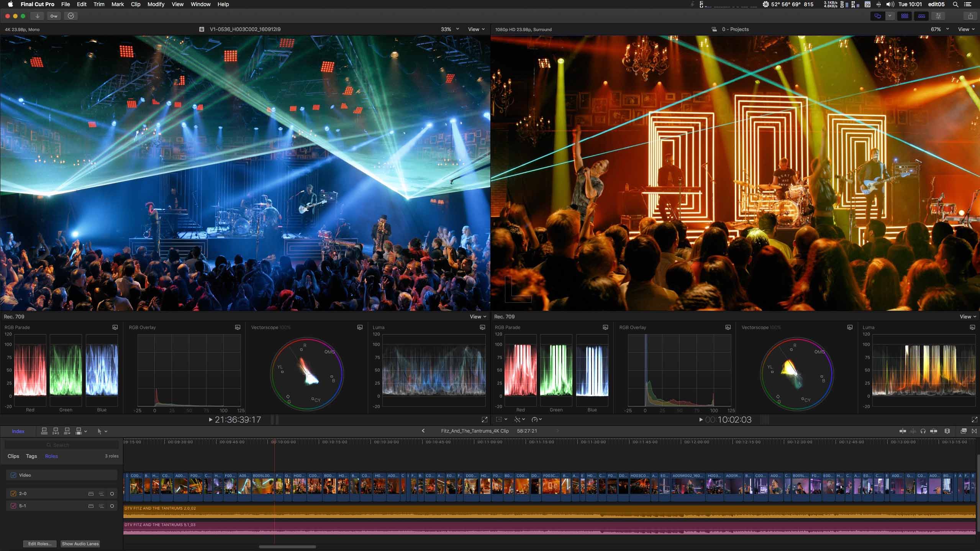The height and width of the screenshot is (551, 980).
Task: Open the 33% zoom dropdown in left viewer
Action: coord(450,29)
